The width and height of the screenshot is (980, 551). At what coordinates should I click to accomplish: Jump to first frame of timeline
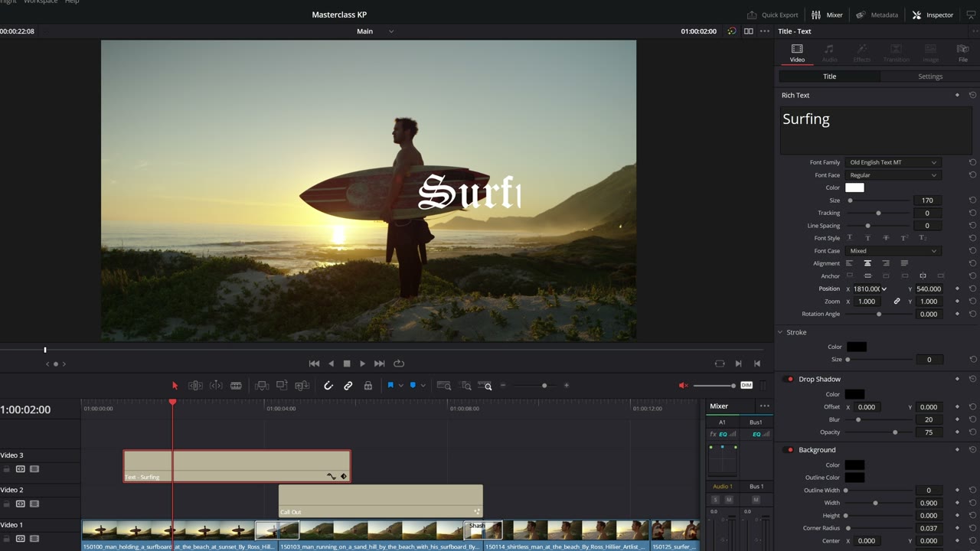tap(314, 364)
